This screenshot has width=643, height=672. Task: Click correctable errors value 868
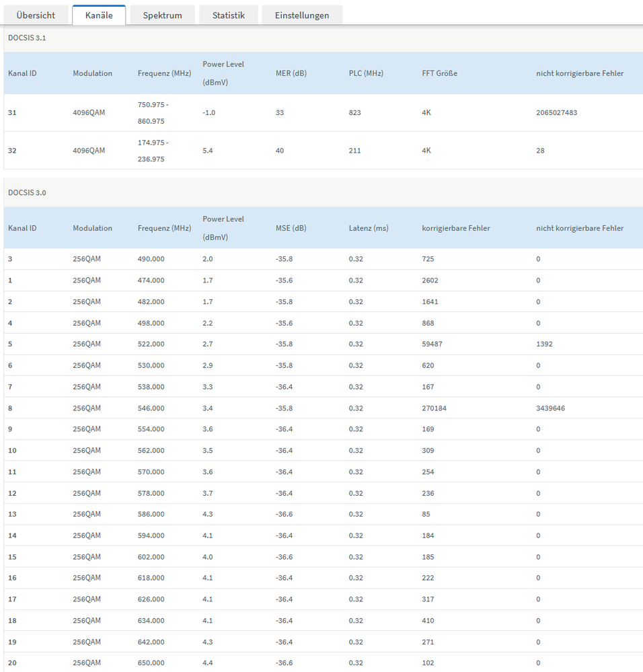click(428, 323)
